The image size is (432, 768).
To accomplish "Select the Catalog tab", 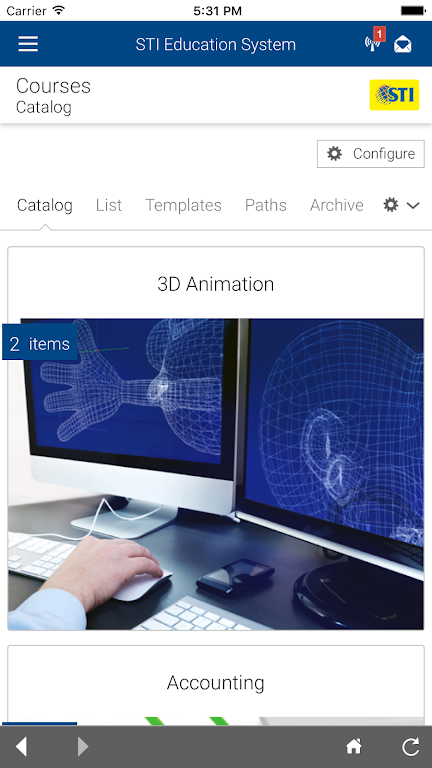I will (x=45, y=205).
